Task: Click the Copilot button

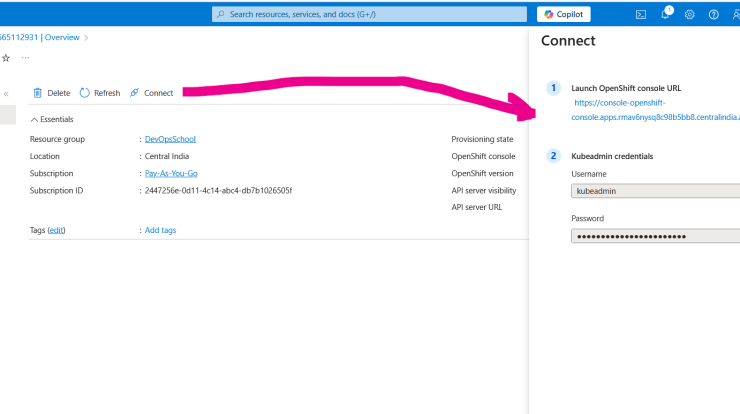Action: pyautogui.click(x=563, y=14)
